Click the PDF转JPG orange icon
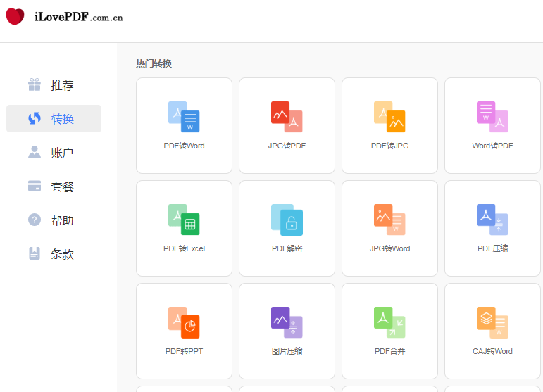The height and width of the screenshot is (392, 543). tap(389, 117)
